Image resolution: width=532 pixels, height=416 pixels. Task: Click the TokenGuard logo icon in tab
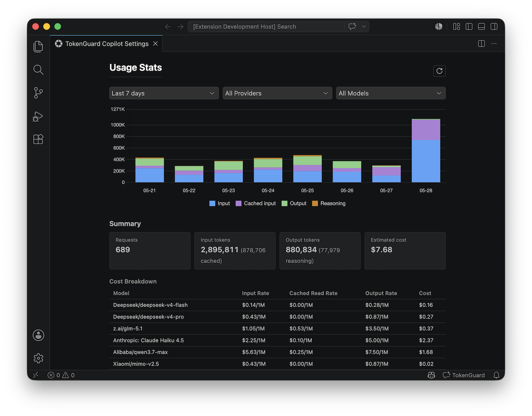(59, 43)
